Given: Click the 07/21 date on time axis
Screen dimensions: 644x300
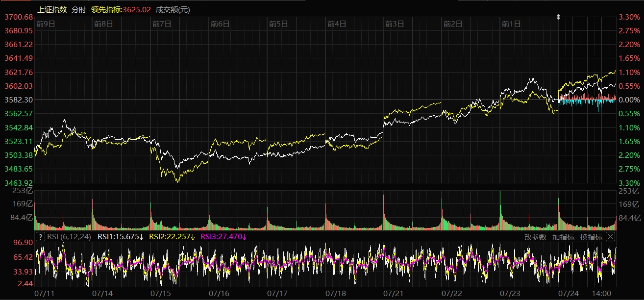Looking at the screenshot, I should coord(393,293).
